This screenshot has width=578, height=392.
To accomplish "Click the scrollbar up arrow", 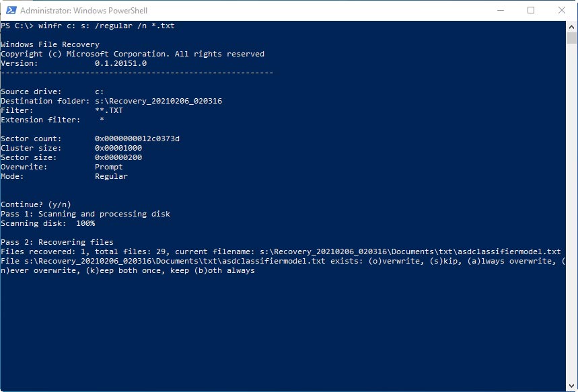I will coord(571,26).
